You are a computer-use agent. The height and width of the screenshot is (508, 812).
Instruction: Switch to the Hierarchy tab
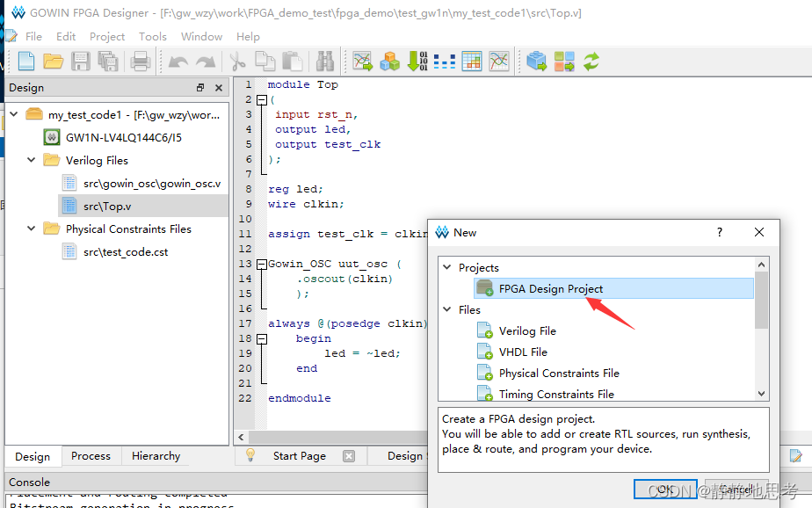point(156,455)
